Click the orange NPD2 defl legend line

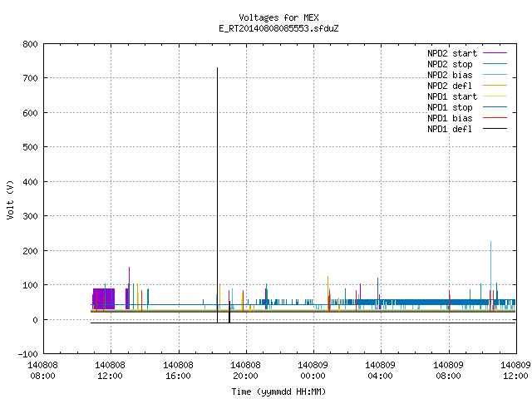tap(495, 86)
